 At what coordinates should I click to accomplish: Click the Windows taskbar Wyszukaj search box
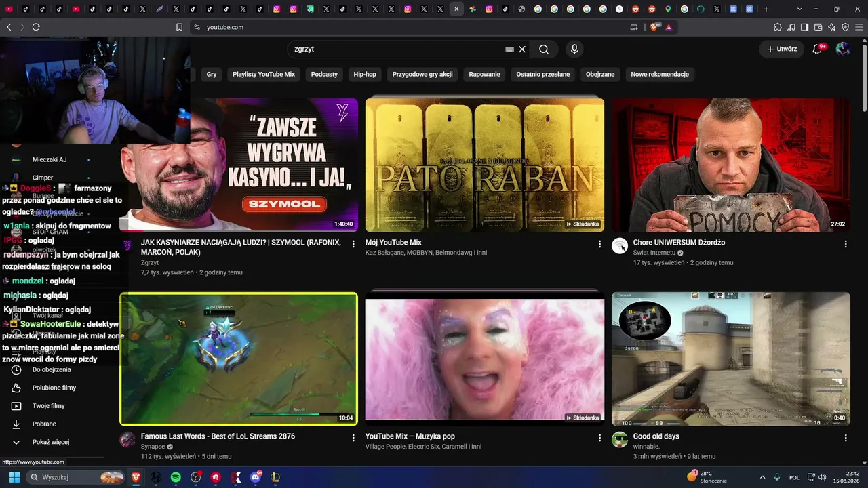point(75,477)
